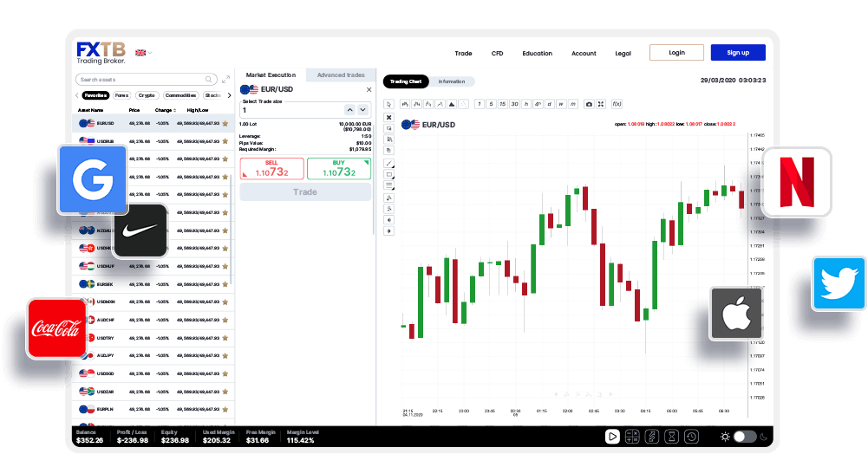Click the Apple stock logo tile

click(x=737, y=314)
